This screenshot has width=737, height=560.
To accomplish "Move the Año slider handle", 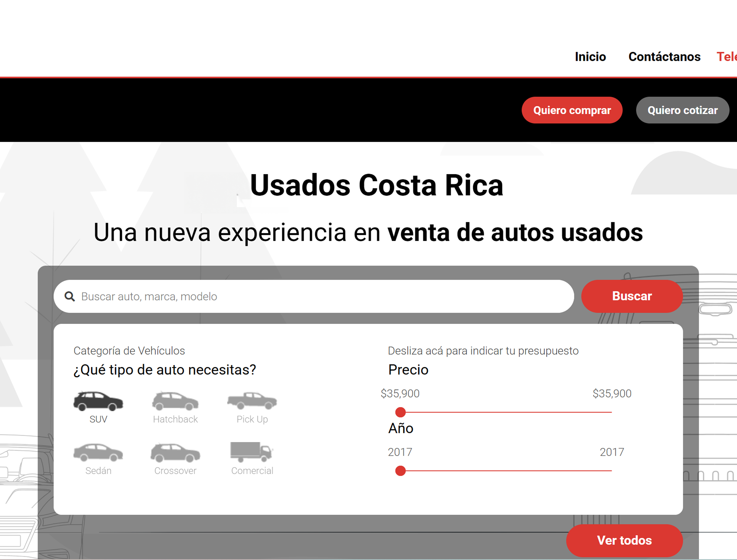I will tap(400, 471).
